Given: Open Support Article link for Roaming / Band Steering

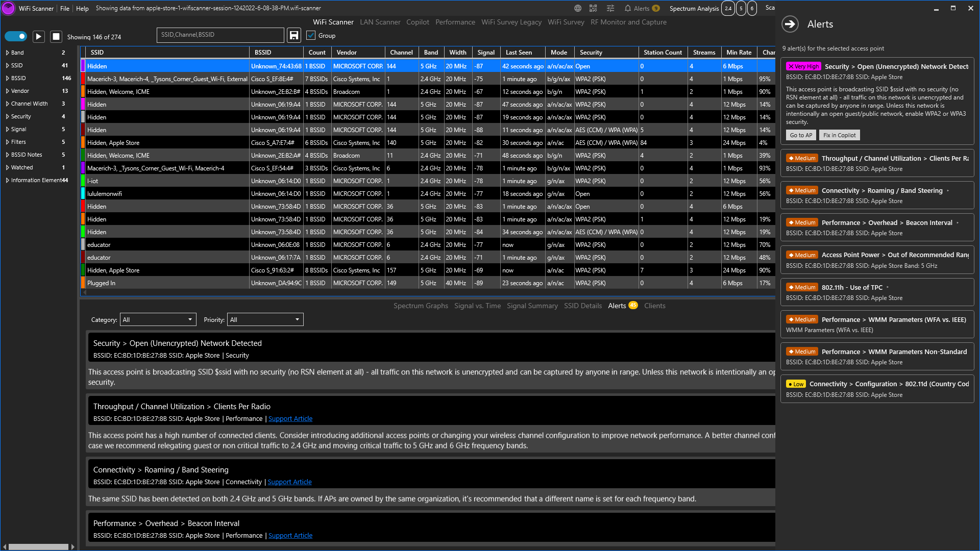Looking at the screenshot, I should [289, 482].
